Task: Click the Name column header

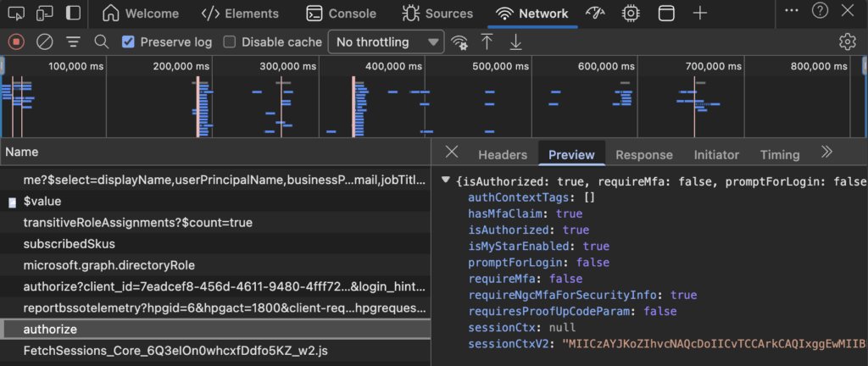Action: coord(22,152)
